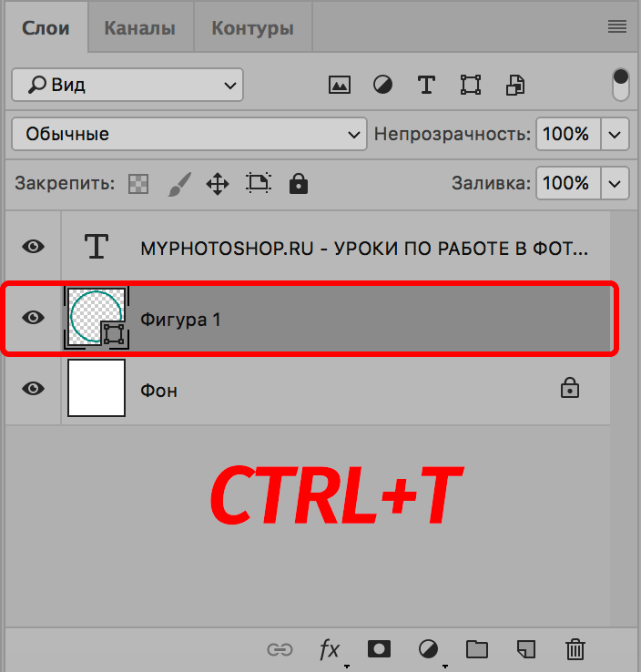This screenshot has width=641, height=672.
Task: Click the text layer T thumbnail
Action: click(96, 247)
